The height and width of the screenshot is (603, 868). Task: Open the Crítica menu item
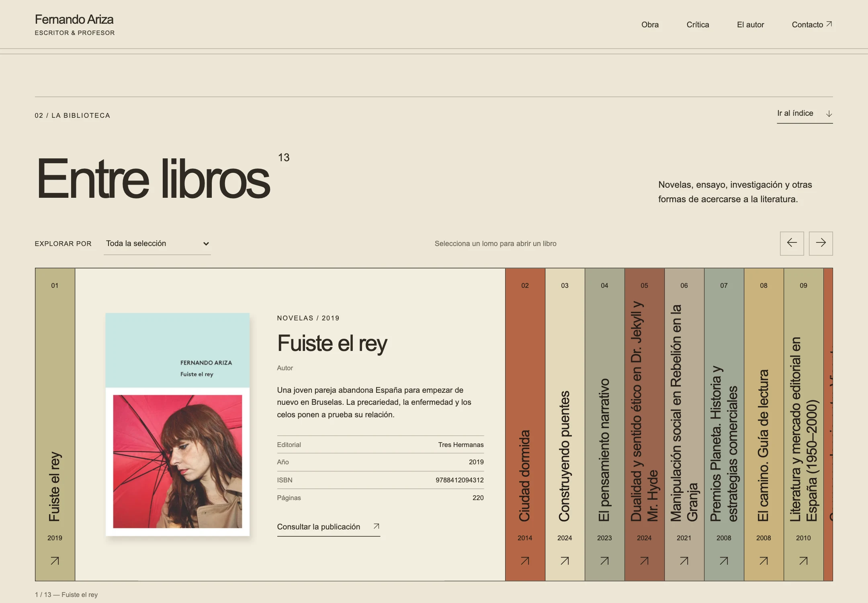coord(698,25)
